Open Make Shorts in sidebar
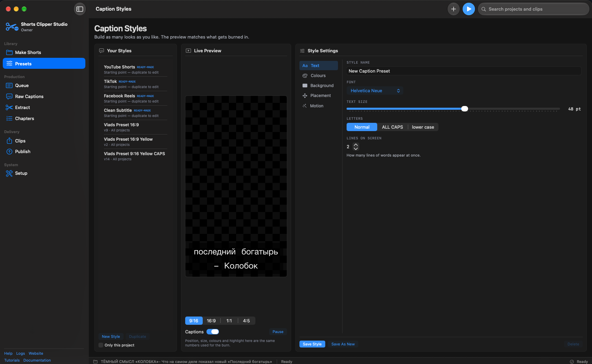Screen dimensions: 592x364 click(44, 52)
